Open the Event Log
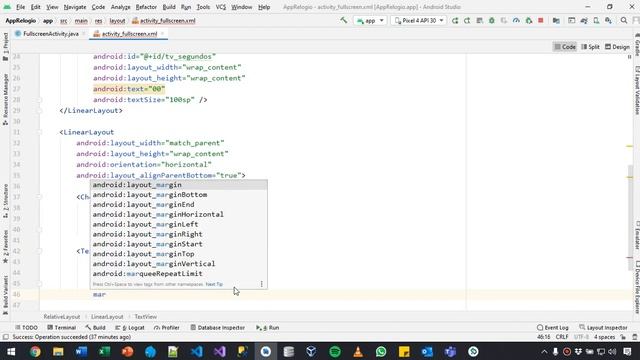This screenshot has height=360, width=640. 553,328
